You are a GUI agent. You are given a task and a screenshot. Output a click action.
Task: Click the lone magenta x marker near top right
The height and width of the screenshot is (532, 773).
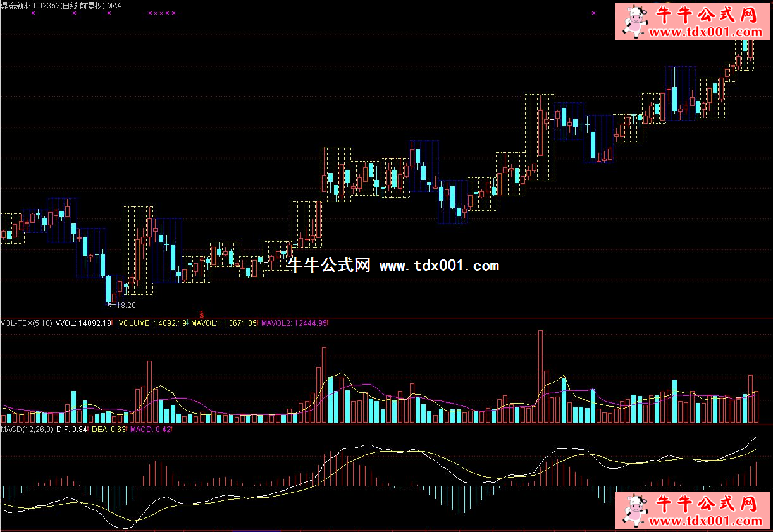pyautogui.click(x=593, y=13)
